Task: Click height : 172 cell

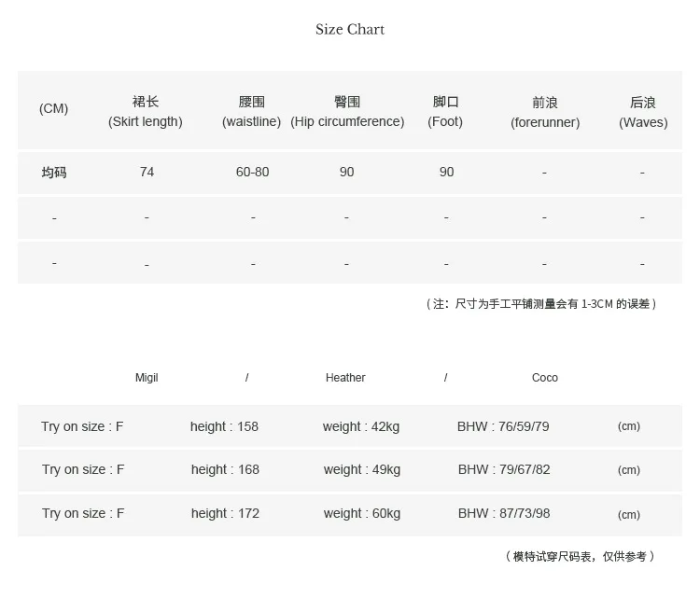Action: click(225, 513)
